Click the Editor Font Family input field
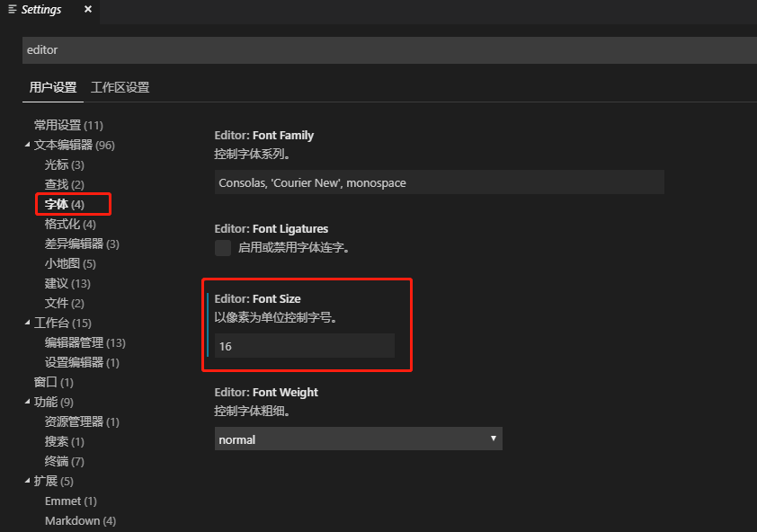 click(x=440, y=182)
